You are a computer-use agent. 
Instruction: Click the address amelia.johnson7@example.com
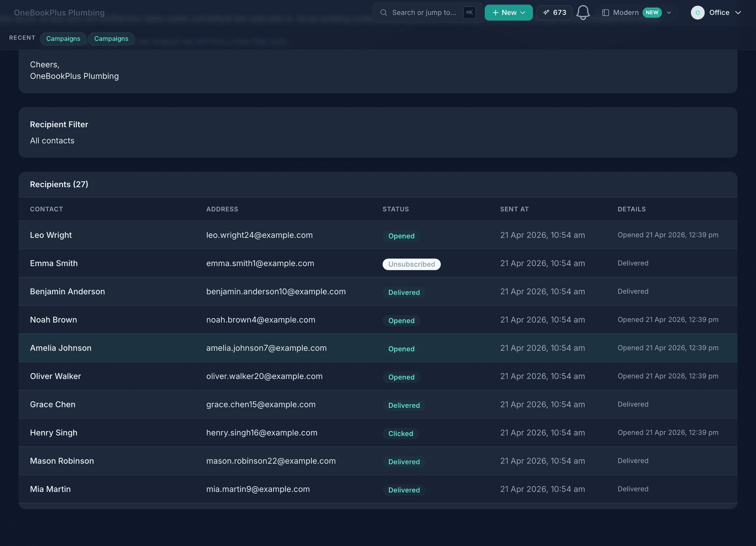coord(267,348)
